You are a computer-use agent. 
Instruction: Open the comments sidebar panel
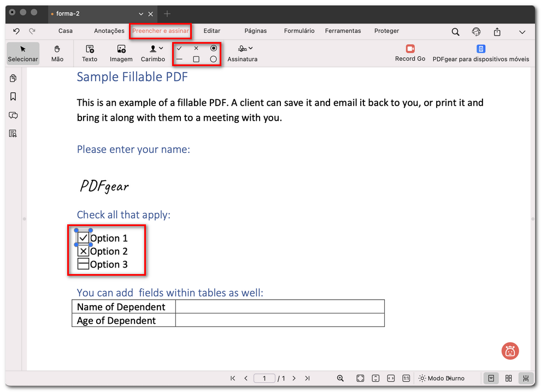[x=13, y=115]
